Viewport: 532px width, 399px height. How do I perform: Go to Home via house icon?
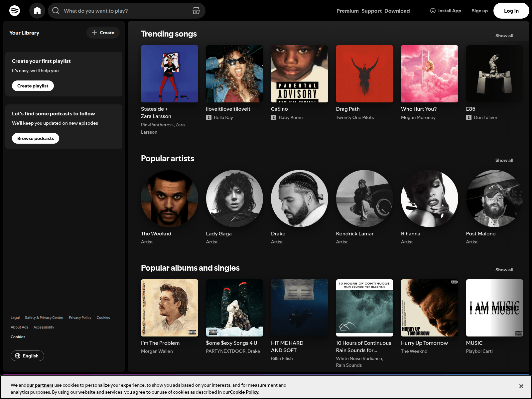coord(37,11)
